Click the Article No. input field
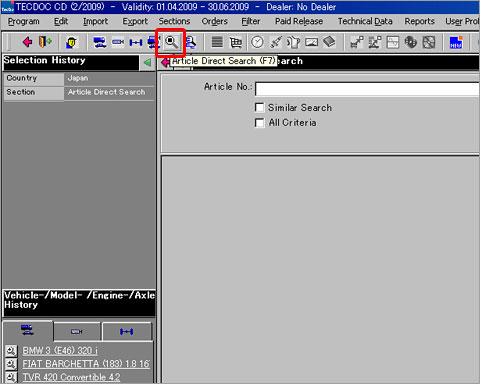480x384 pixels. [367, 89]
